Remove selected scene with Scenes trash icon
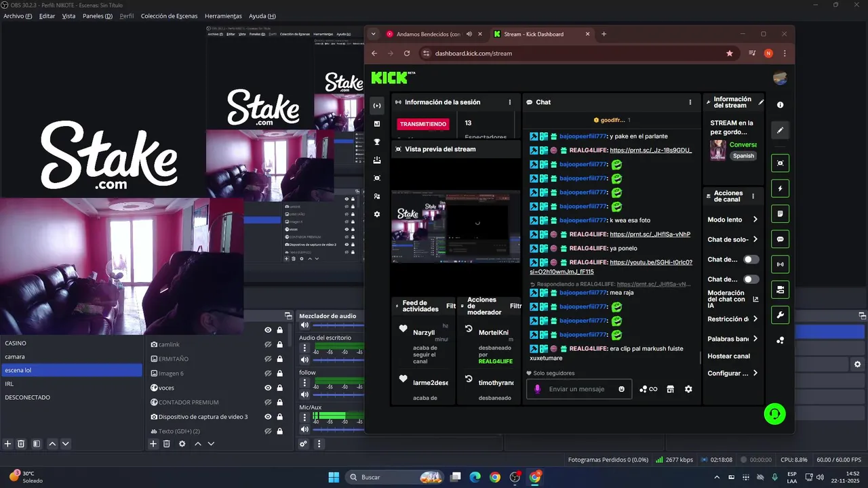The image size is (868, 488). [21, 444]
